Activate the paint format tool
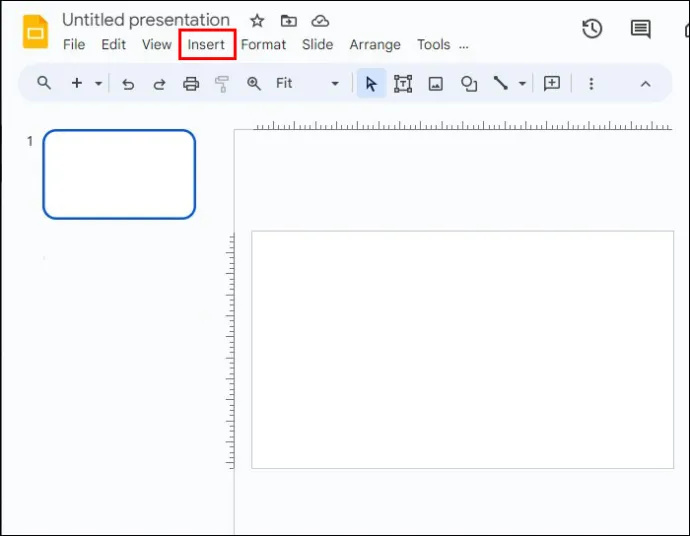Viewport: 690px width, 536px height. click(222, 84)
